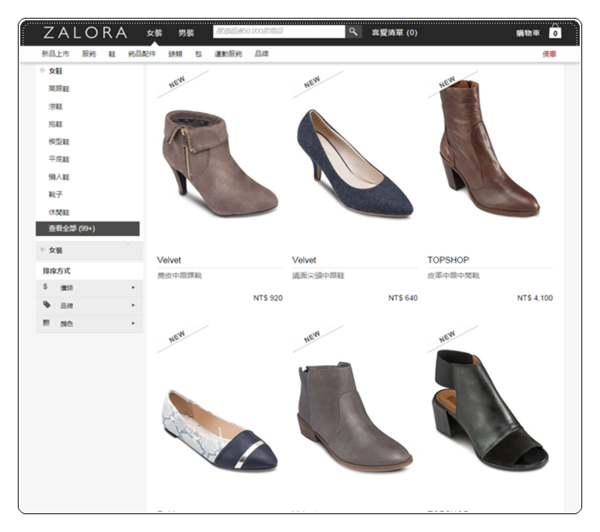Expand the 顏色 color filter arrow

pyautogui.click(x=133, y=323)
